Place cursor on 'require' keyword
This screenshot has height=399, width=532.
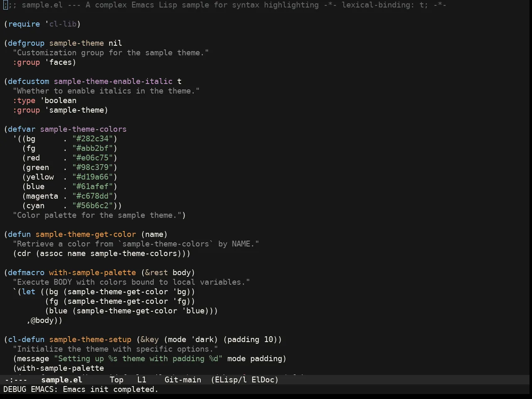coord(24,24)
